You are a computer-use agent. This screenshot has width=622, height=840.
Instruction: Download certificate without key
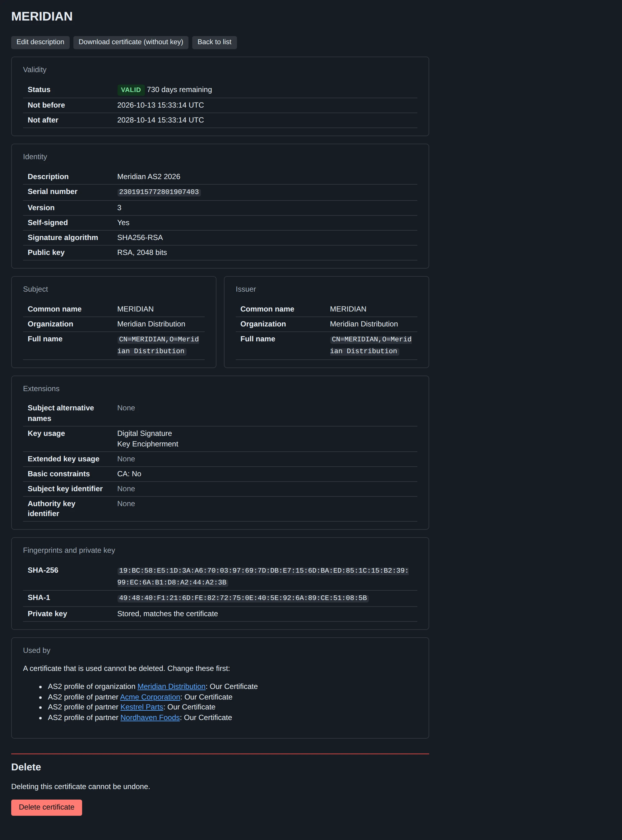(x=131, y=42)
